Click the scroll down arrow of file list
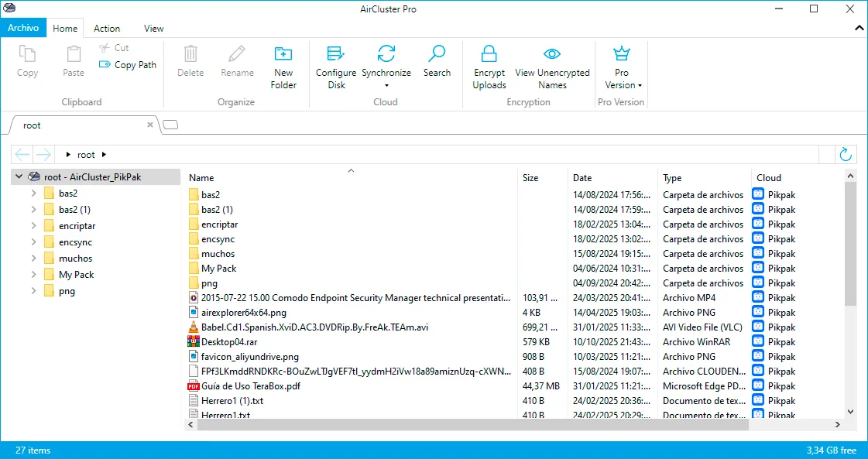 (x=851, y=411)
